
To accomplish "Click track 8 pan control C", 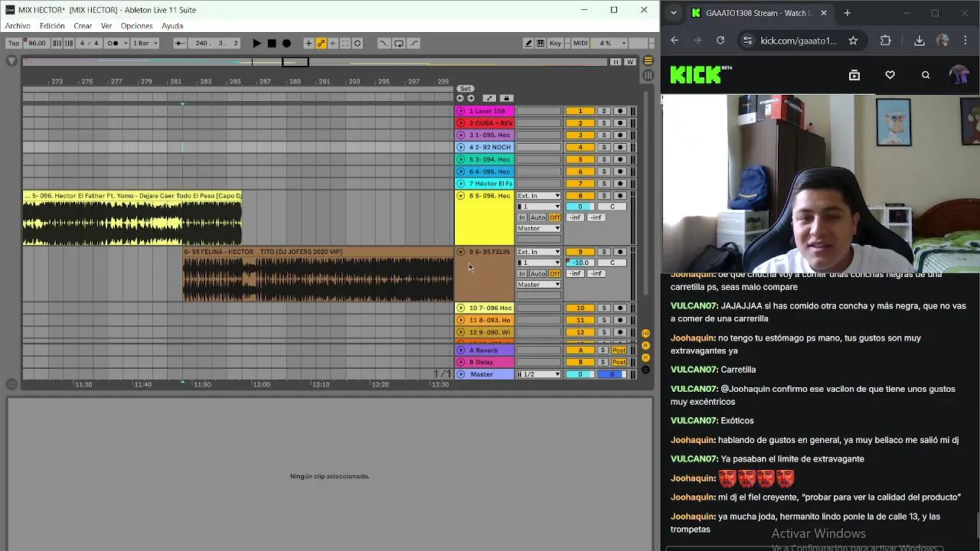I will click(x=612, y=207).
